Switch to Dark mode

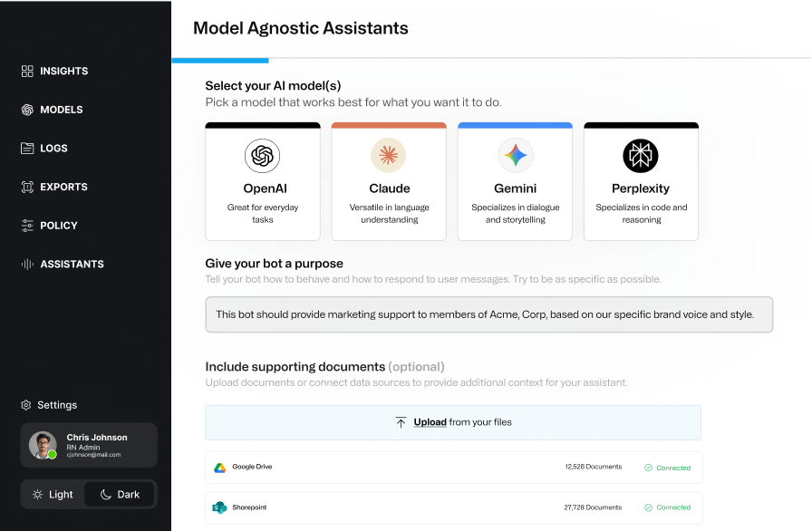click(x=120, y=494)
